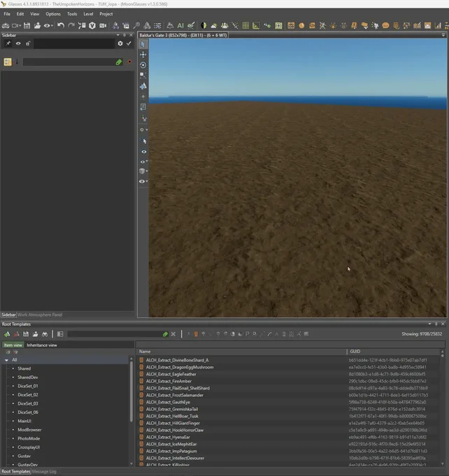Sort templates by Name column header
This screenshot has height=476, width=449.
point(241,352)
